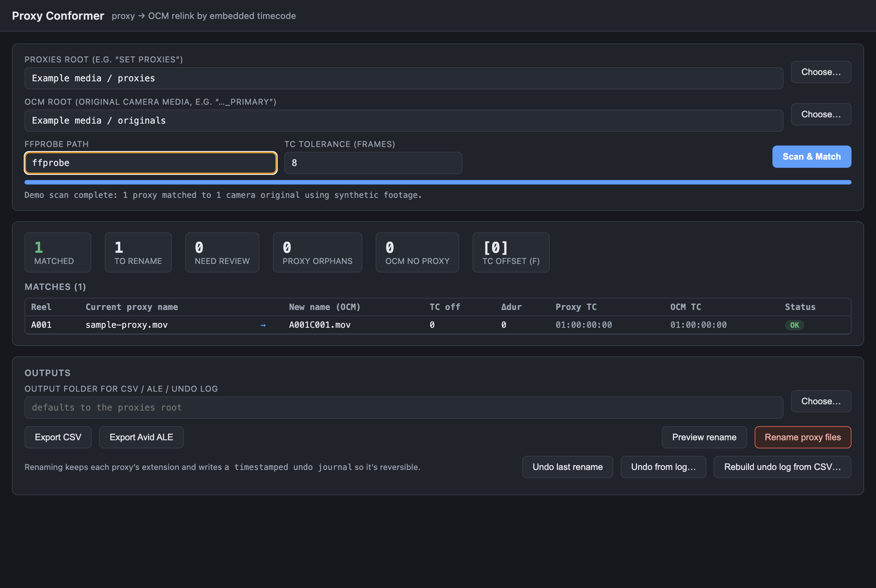Screen dimensions: 876x588
Task: Focus the Proxies root path field
Action: click(x=404, y=78)
